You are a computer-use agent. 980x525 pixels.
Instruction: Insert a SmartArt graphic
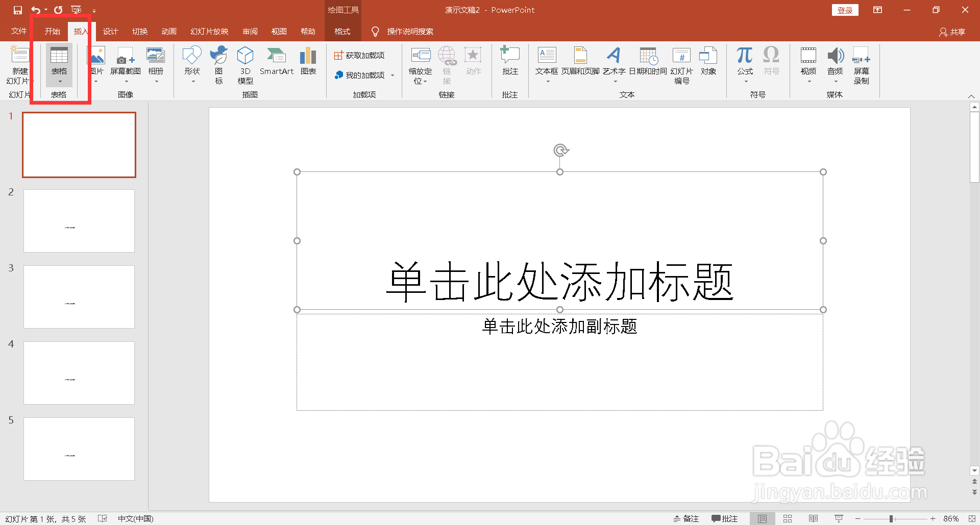point(276,64)
